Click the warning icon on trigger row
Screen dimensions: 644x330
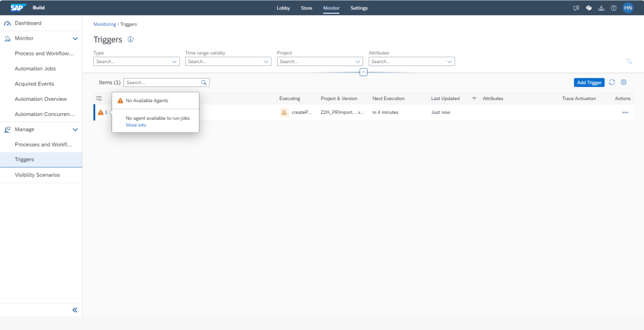point(101,112)
